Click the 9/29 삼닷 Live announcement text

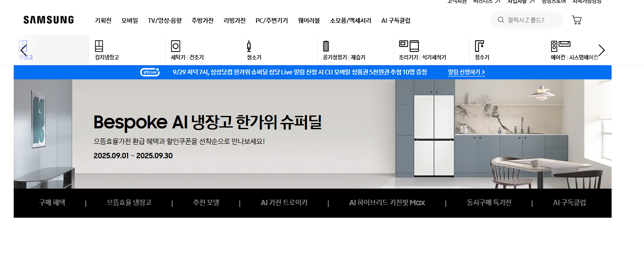(300, 72)
